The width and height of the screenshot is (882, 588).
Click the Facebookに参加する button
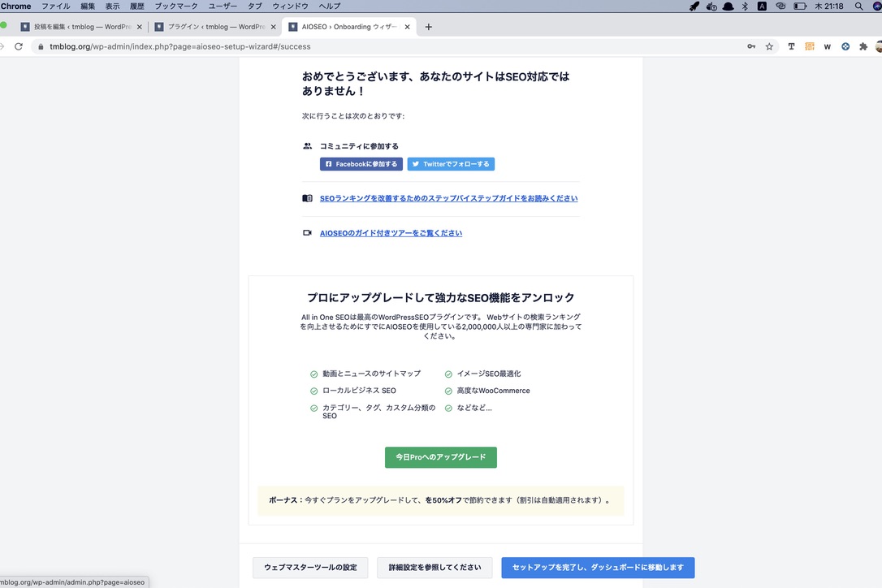pyautogui.click(x=361, y=164)
